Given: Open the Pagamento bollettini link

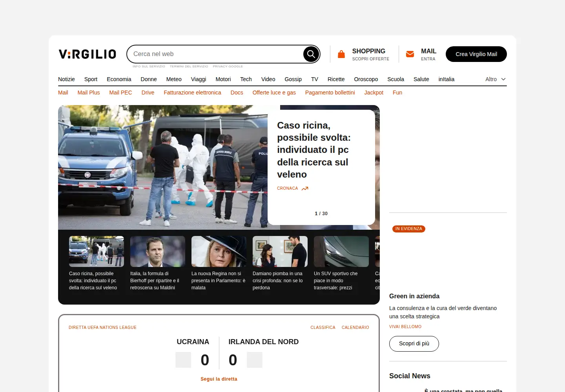Looking at the screenshot, I should (x=330, y=93).
